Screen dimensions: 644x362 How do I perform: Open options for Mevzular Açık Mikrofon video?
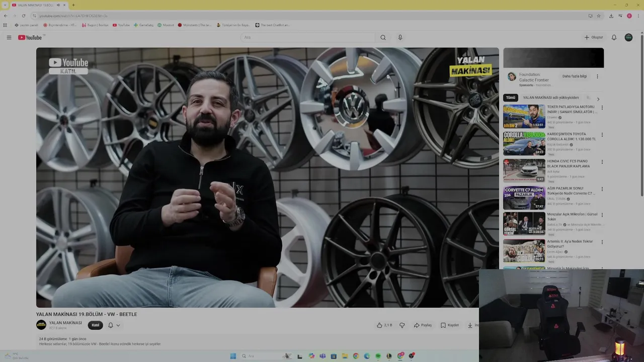pyautogui.click(x=602, y=215)
